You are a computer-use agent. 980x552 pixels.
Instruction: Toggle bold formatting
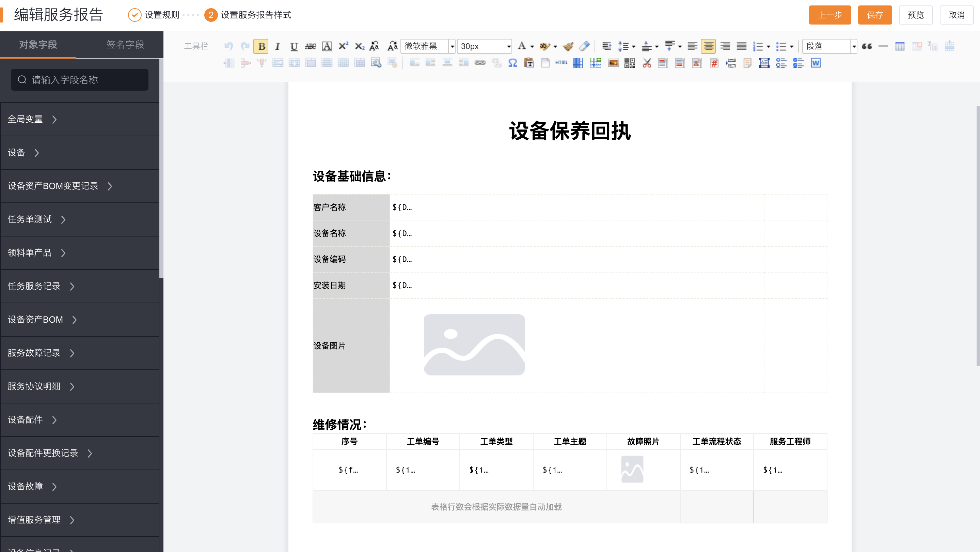[262, 46]
